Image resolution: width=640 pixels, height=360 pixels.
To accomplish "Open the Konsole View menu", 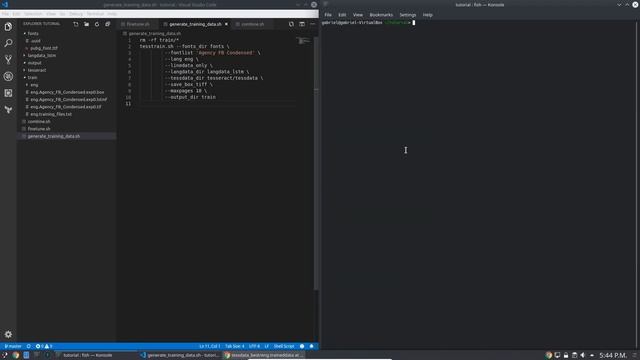I will pos(358,15).
